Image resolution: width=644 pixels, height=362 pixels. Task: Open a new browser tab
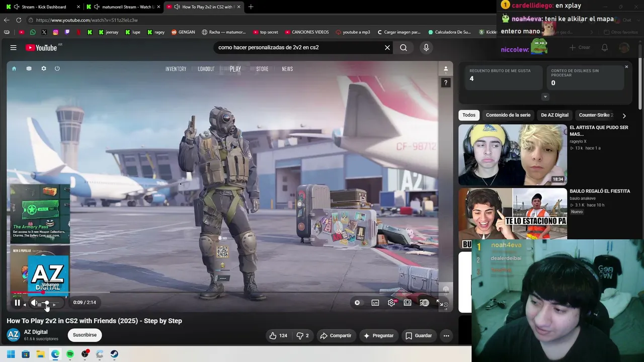click(x=251, y=7)
